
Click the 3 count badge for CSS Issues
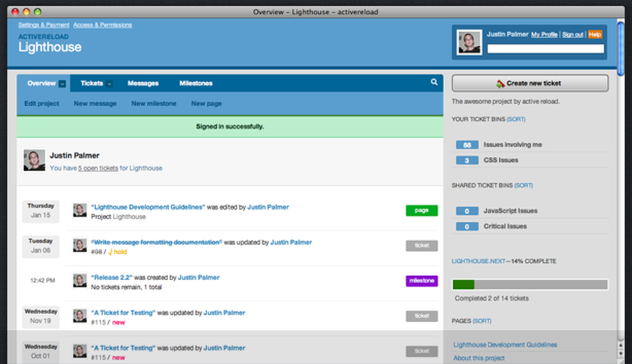(467, 161)
